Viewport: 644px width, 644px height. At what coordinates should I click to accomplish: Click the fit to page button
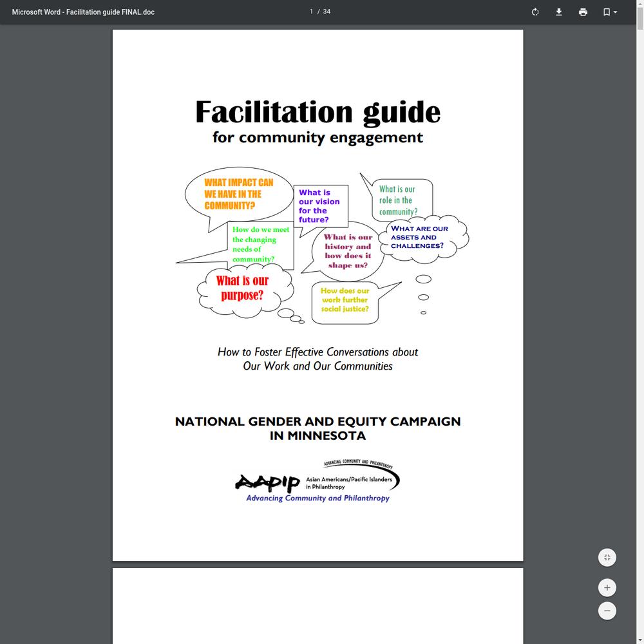click(607, 557)
